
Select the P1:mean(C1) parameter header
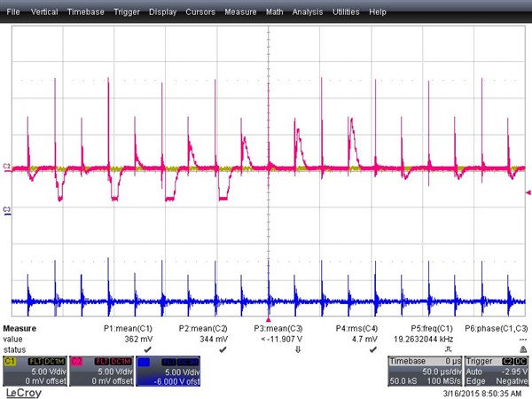tap(128, 328)
